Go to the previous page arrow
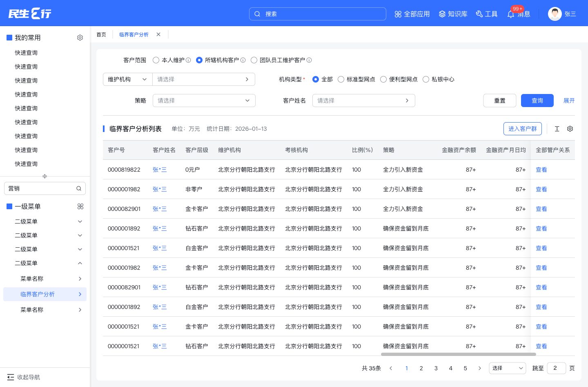 click(x=391, y=368)
